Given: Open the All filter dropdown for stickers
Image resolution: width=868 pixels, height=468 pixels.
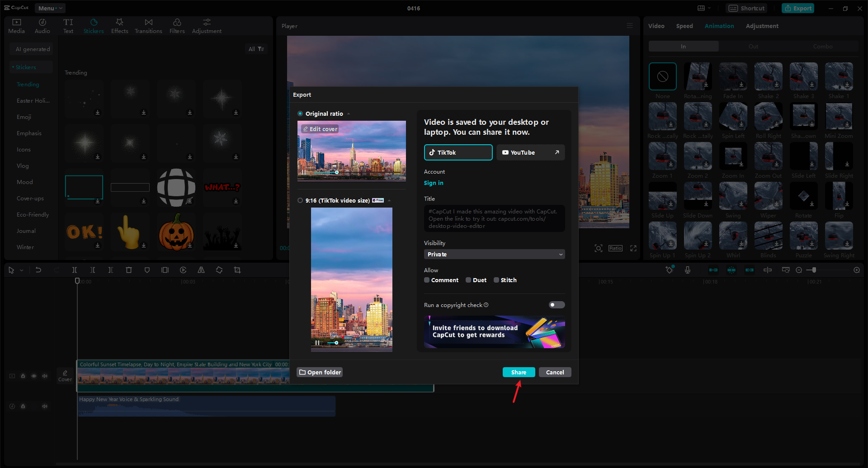Looking at the screenshot, I should pyautogui.click(x=256, y=49).
